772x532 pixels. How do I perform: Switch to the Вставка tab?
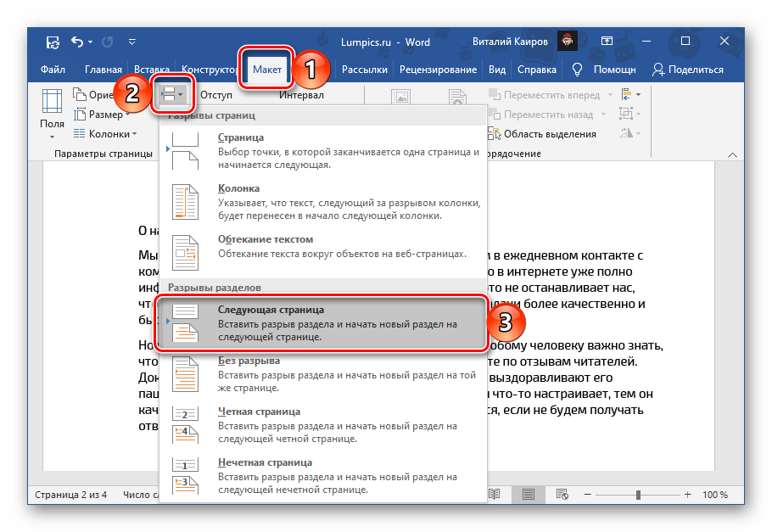152,70
